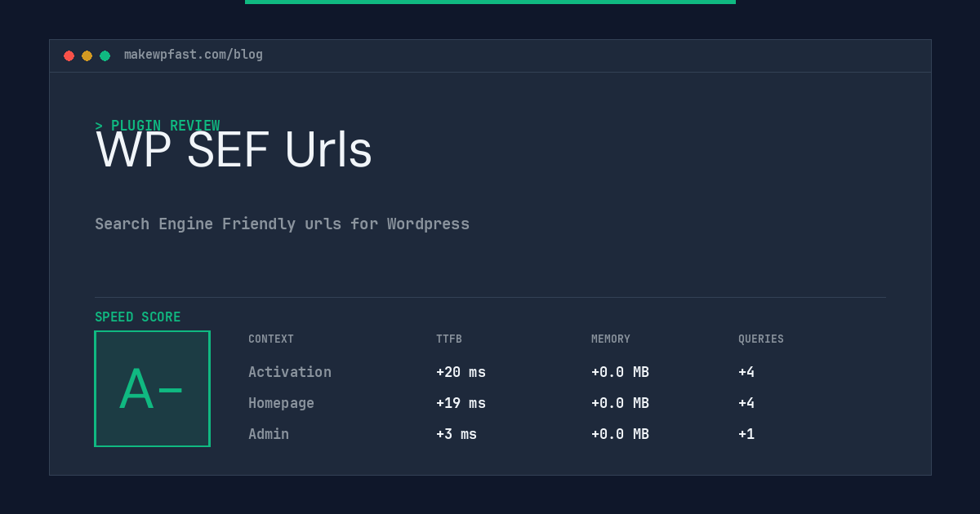Click the Admin memory '+0.0 MB' value

620,434
